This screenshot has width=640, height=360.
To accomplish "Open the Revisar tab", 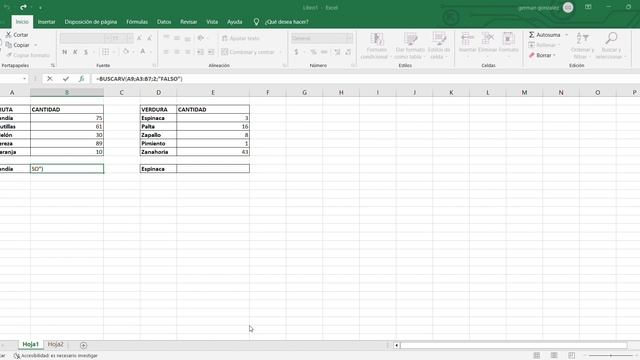I will 189,22.
